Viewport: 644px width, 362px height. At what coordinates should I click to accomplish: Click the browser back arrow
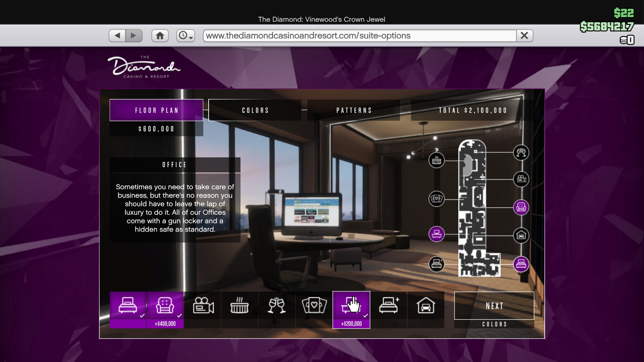(117, 36)
